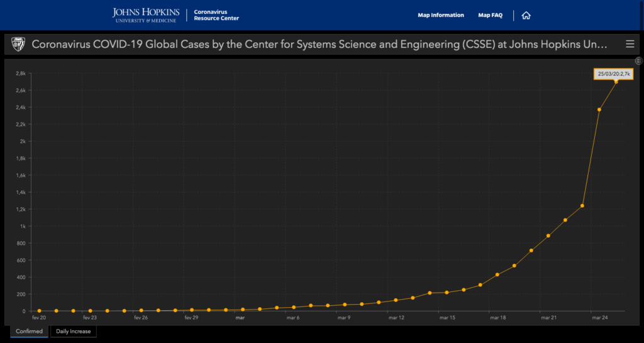644x343 pixels.
Task: Click the chart expand icon
Action: (x=639, y=61)
